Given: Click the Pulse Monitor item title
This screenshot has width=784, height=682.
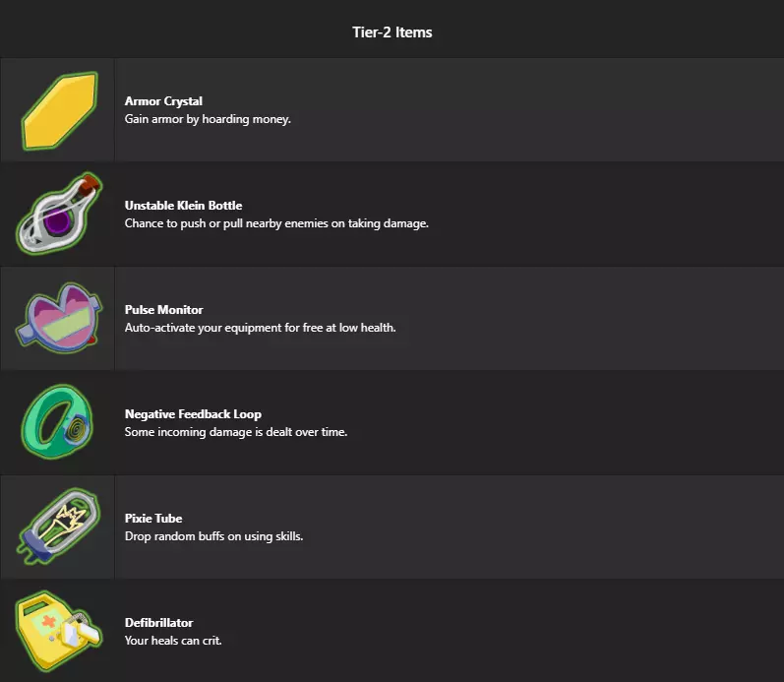Looking at the screenshot, I should [163, 310].
